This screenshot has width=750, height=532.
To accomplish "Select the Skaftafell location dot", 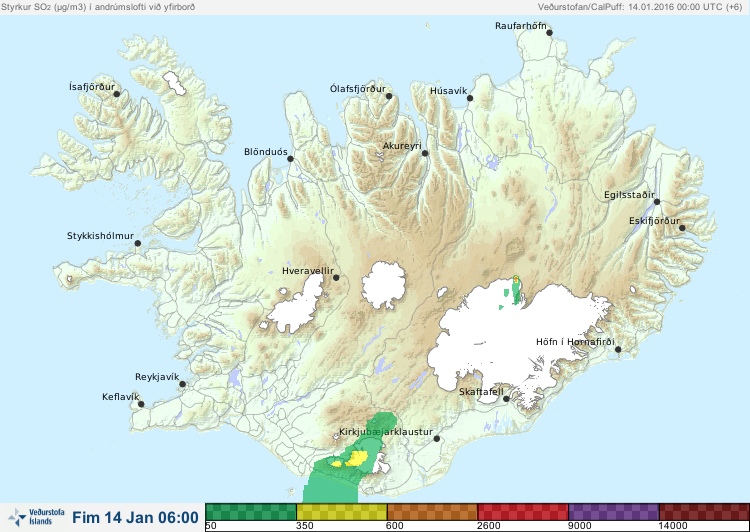I will tap(506, 399).
